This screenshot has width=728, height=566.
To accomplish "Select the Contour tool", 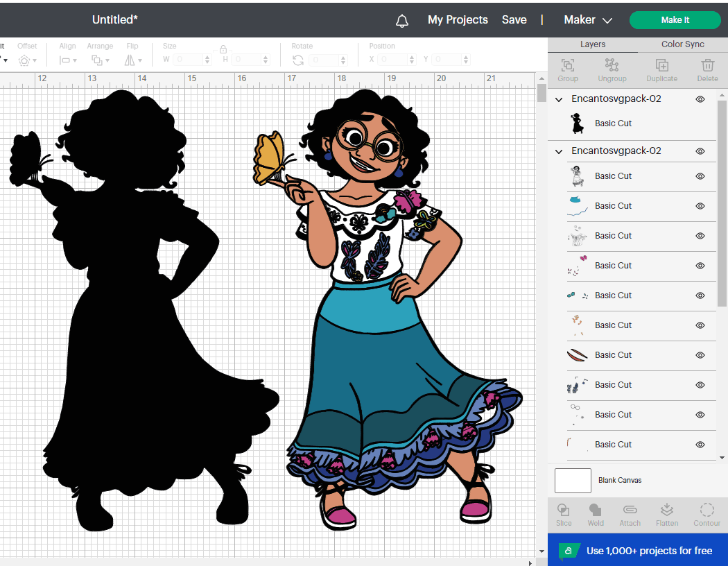I will click(707, 510).
